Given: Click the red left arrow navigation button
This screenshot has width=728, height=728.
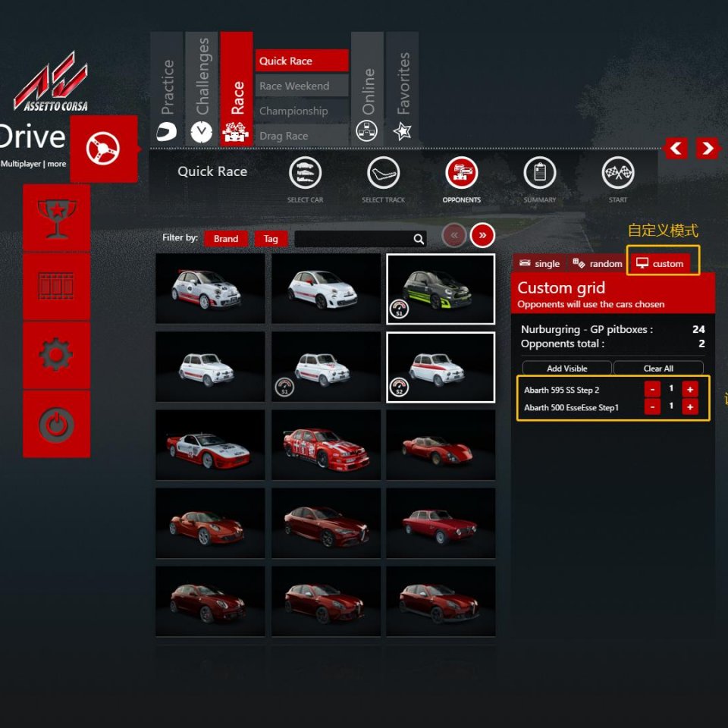Looking at the screenshot, I should pos(676,149).
